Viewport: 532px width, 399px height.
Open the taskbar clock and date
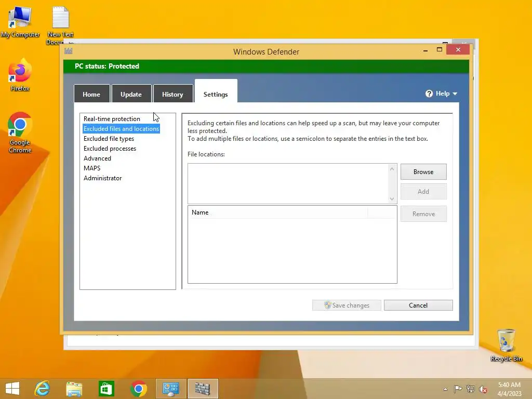click(x=509, y=389)
